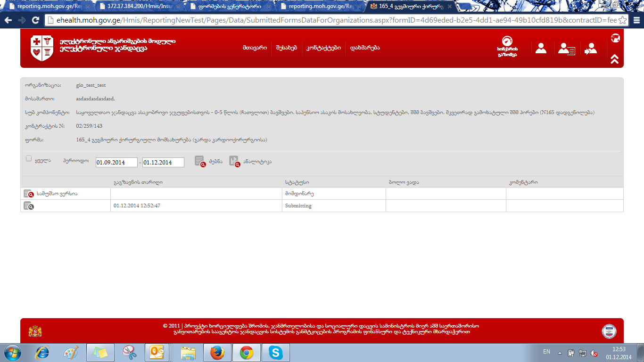Open the user profile icon in header

point(541,48)
